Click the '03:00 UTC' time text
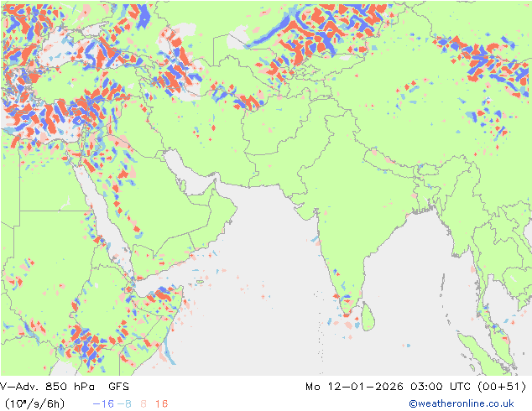This screenshot has width=532, height=411. [x=441, y=386]
